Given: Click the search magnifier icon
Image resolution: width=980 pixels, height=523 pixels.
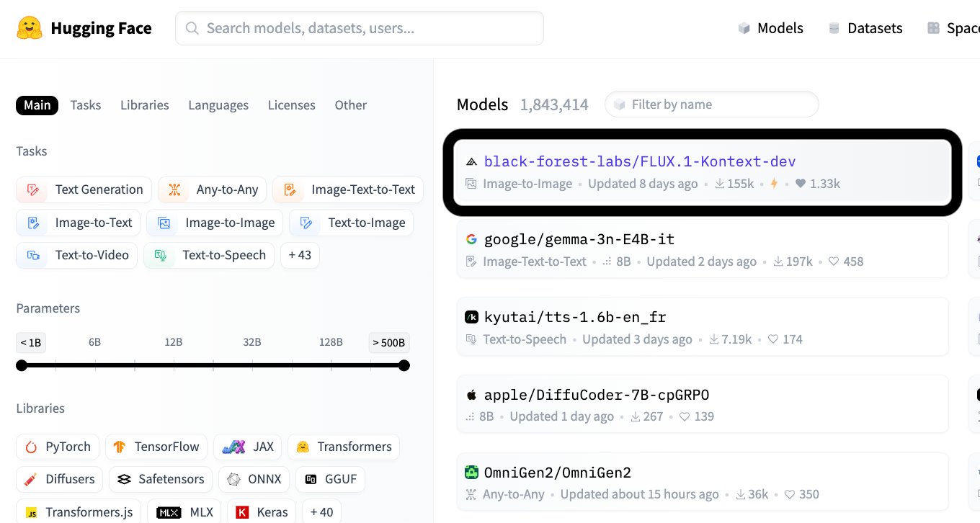Looking at the screenshot, I should pyautogui.click(x=192, y=28).
